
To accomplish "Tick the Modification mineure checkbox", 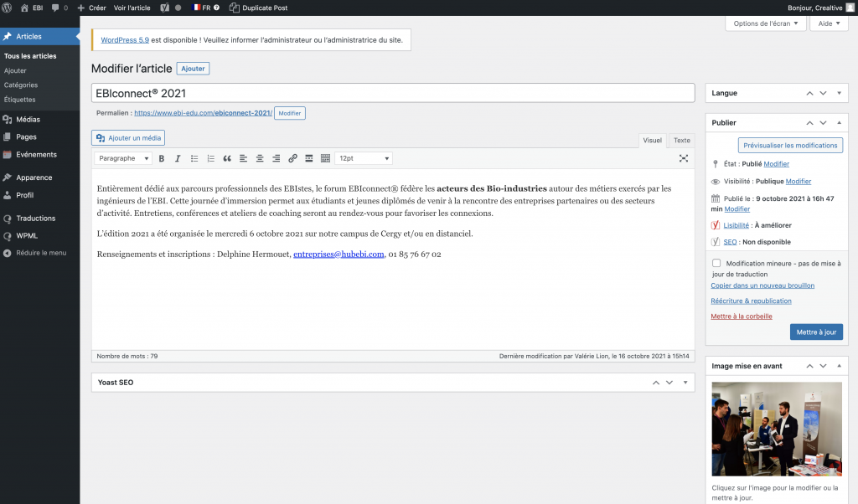I will [716, 263].
